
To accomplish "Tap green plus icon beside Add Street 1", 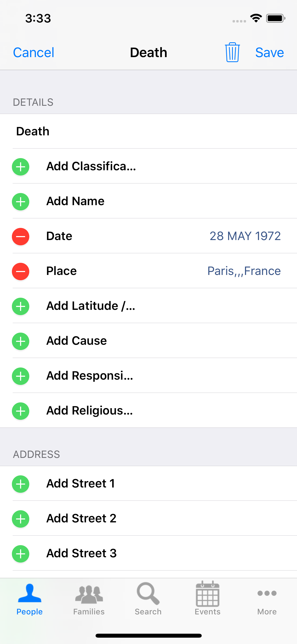I will [21, 484].
